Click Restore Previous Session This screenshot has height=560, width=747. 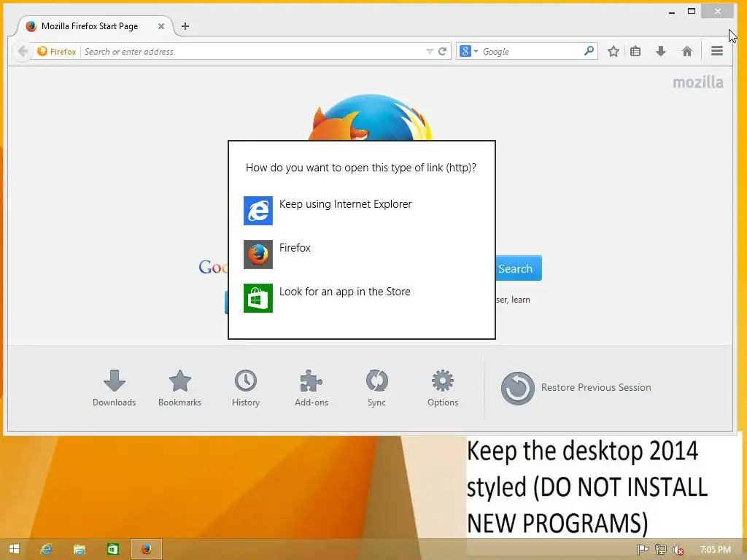click(576, 388)
